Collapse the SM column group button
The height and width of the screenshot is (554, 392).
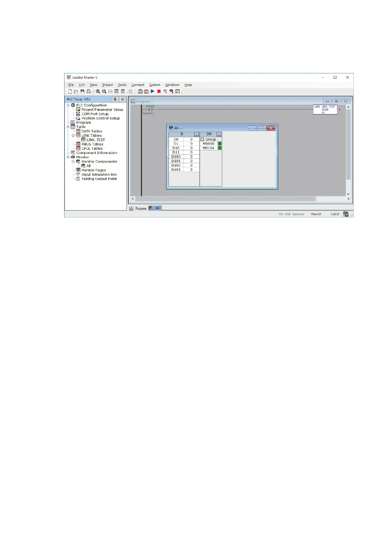pos(219,135)
